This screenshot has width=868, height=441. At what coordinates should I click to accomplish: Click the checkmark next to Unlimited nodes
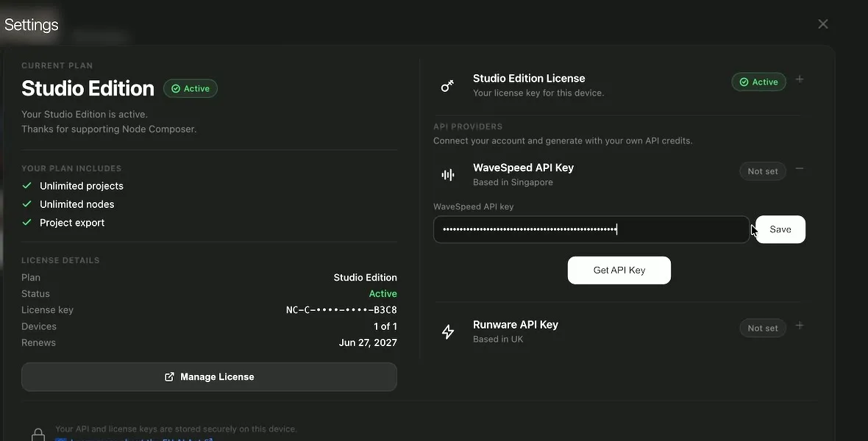pos(26,204)
